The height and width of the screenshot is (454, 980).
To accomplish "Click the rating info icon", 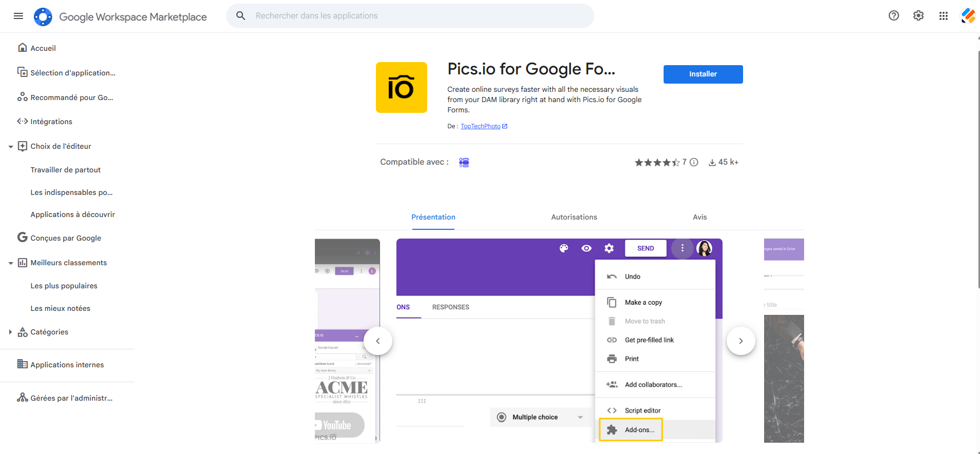I will (694, 162).
